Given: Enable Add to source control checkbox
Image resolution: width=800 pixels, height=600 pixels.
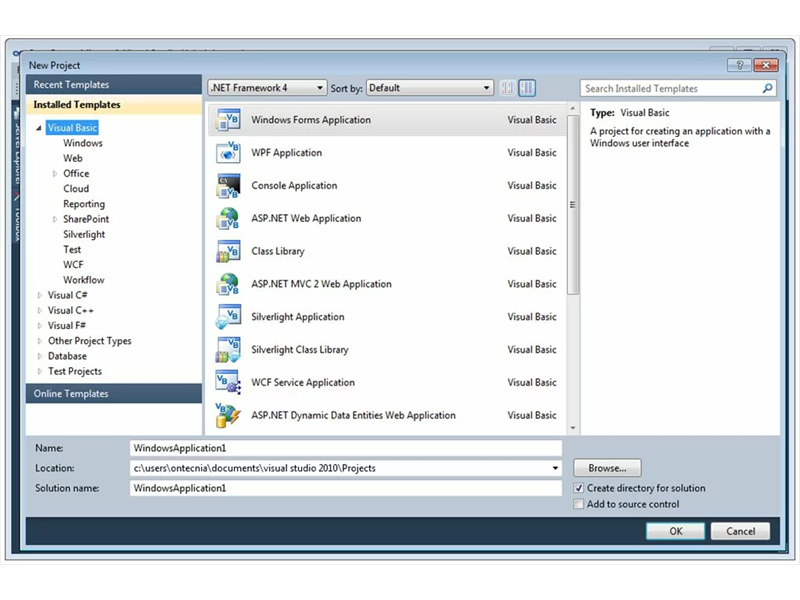Looking at the screenshot, I should point(579,504).
